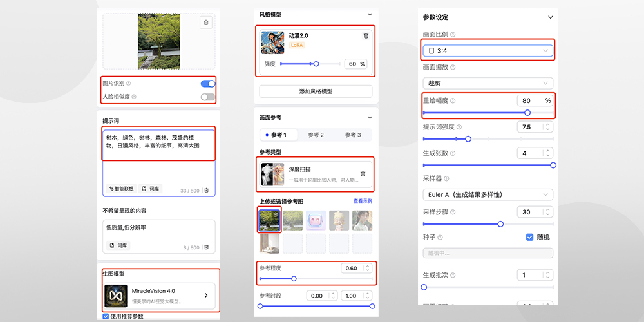Clear the 提示词 prompt with its trash icon

click(207, 190)
